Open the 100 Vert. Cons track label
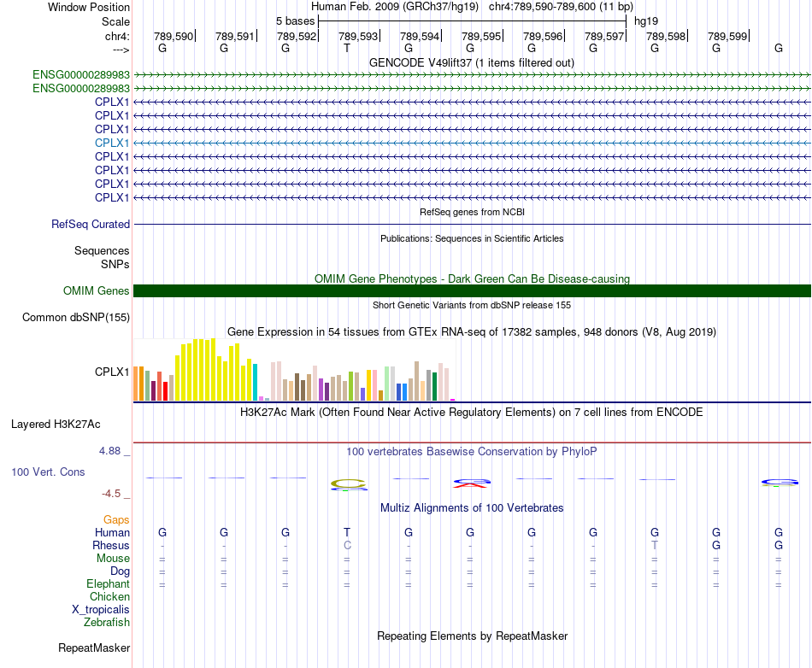This screenshot has height=668, width=812. [x=48, y=472]
